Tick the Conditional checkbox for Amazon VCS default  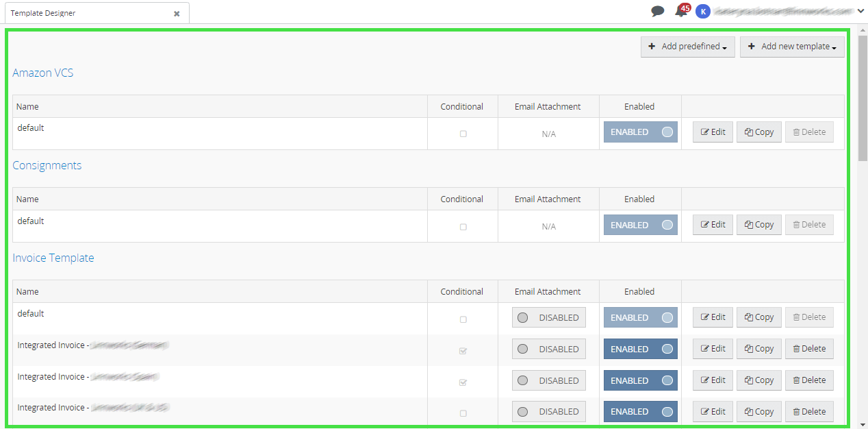pyautogui.click(x=463, y=134)
